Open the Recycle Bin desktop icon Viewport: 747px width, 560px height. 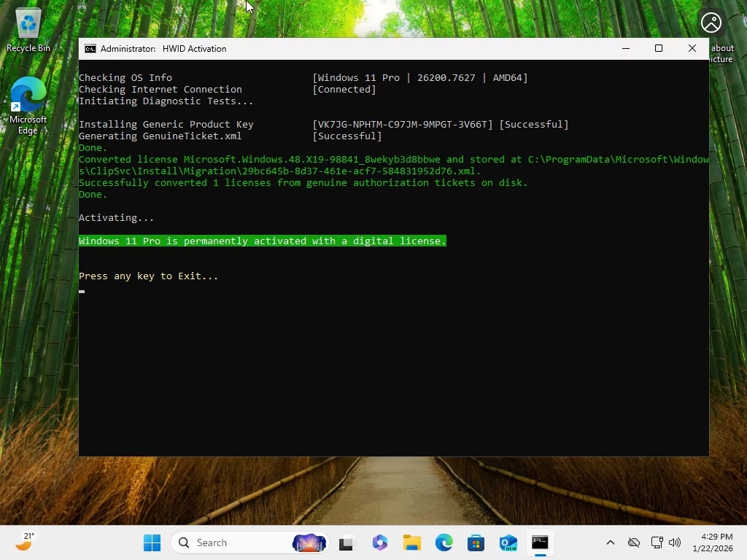(x=28, y=30)
